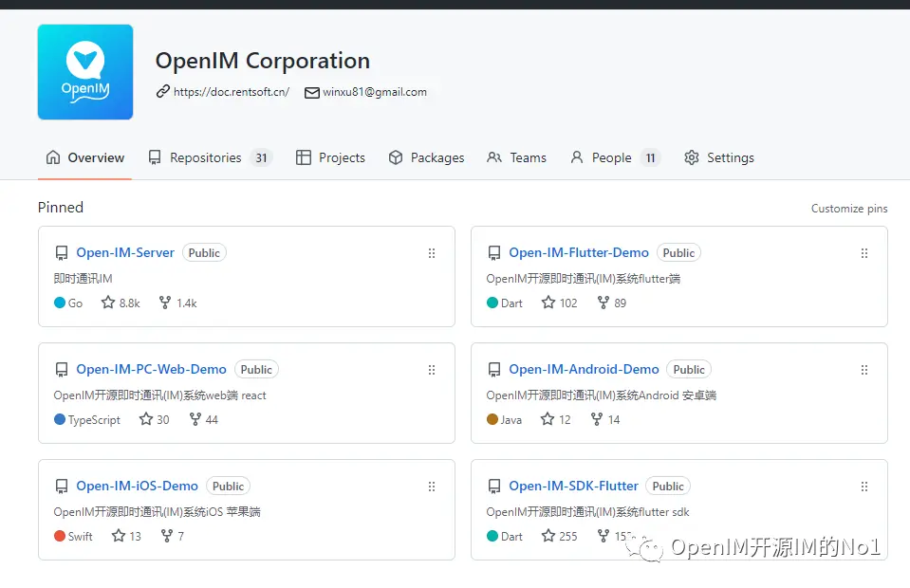The image size is (910, 588).
Task: Click the drag handle icon on Open-IM-Server card
Action: [432, 253]
